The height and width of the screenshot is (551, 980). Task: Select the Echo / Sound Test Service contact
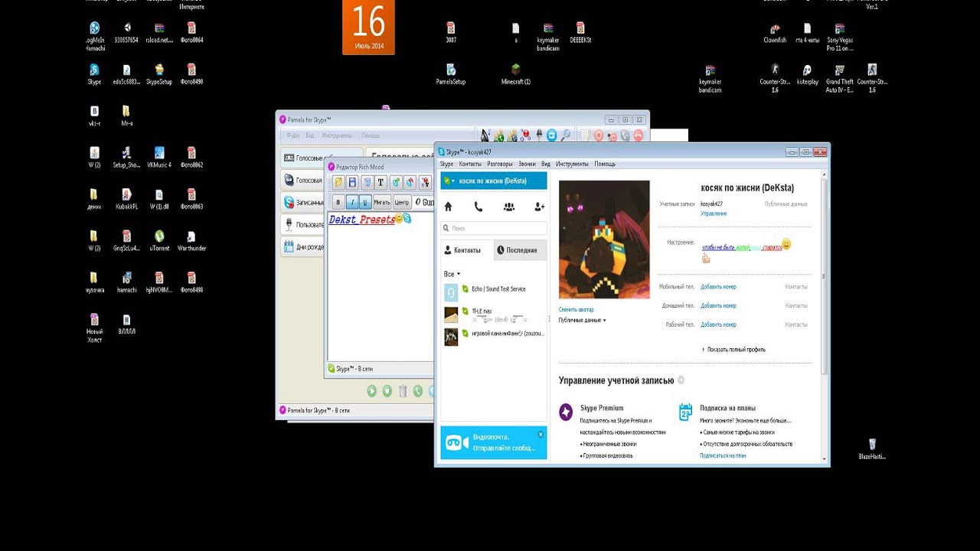[494, 292]
